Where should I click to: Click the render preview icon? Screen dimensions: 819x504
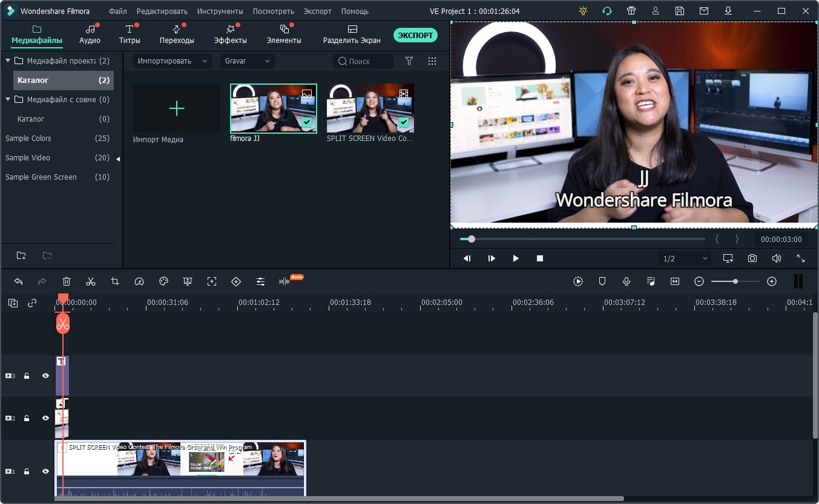tap(578, 281)
